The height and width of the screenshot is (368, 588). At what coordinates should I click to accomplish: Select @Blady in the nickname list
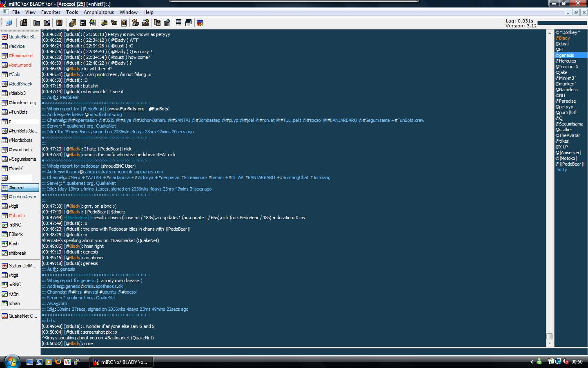563,38
